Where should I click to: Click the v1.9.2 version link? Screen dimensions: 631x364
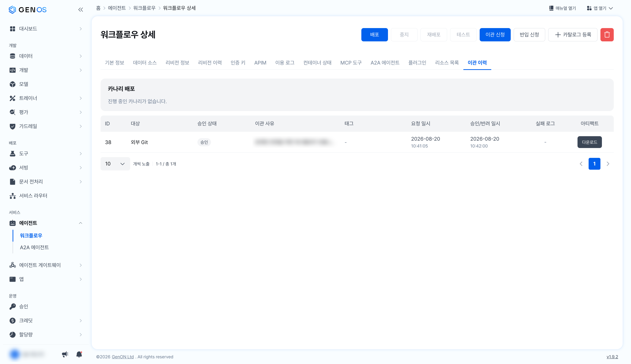(x=612, y=357)
